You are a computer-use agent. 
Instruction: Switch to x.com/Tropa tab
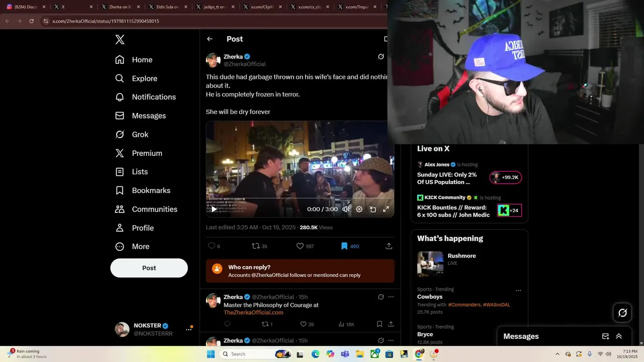(356, 7)
